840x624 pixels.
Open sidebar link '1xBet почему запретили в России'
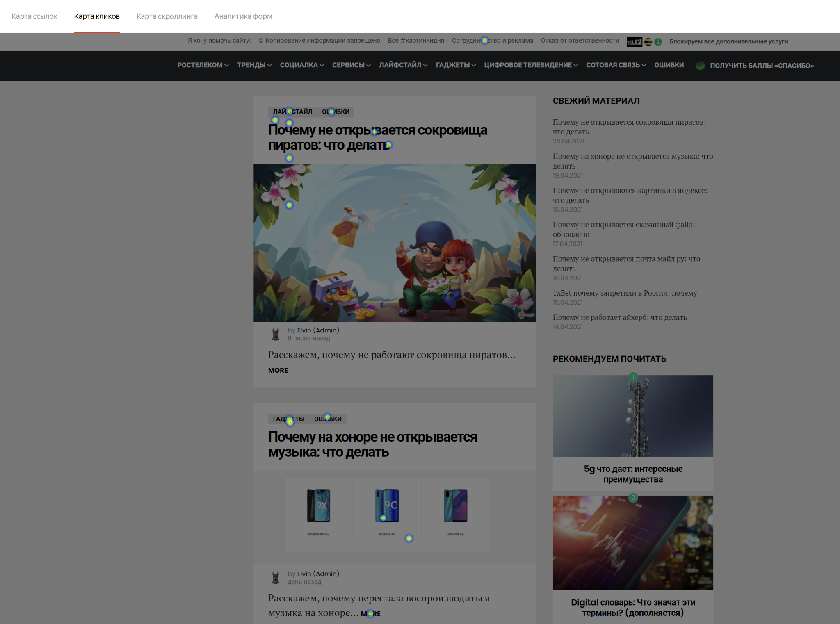click(x=625, y=293)
